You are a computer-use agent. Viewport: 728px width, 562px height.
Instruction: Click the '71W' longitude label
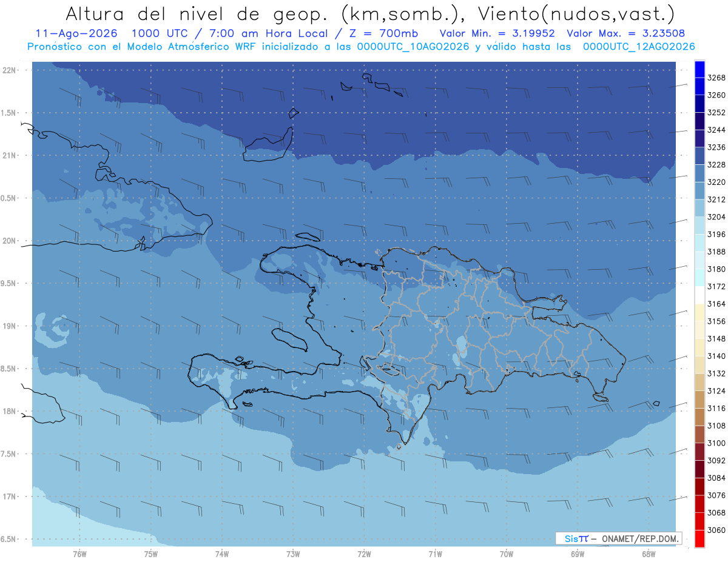(x=435, y=554)
